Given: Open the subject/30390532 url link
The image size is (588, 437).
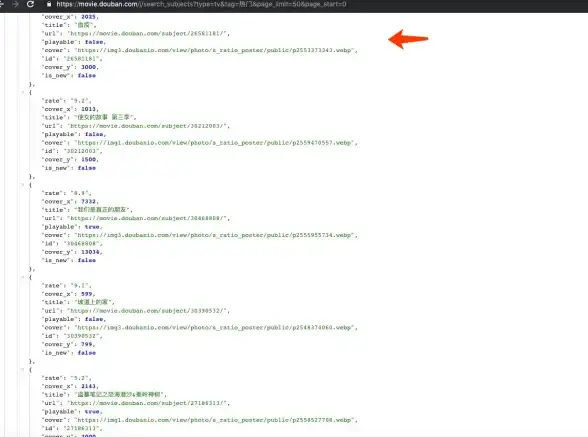Looking at the screenshot, I should [x=148, y=311].
